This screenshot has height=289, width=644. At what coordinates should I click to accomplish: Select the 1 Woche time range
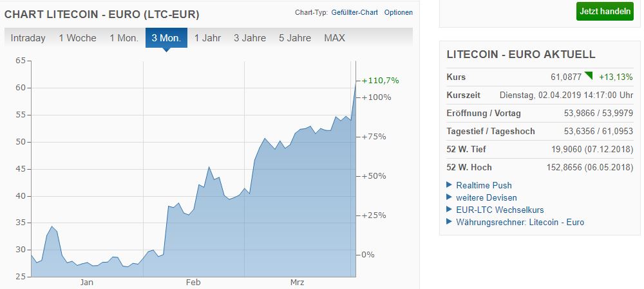[77, 38]
